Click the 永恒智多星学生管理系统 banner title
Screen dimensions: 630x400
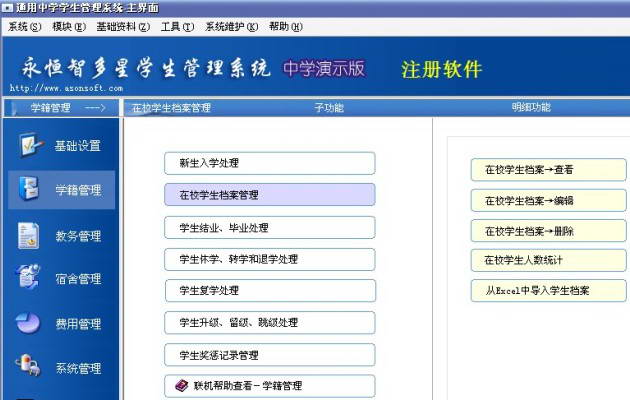point(146,68)
